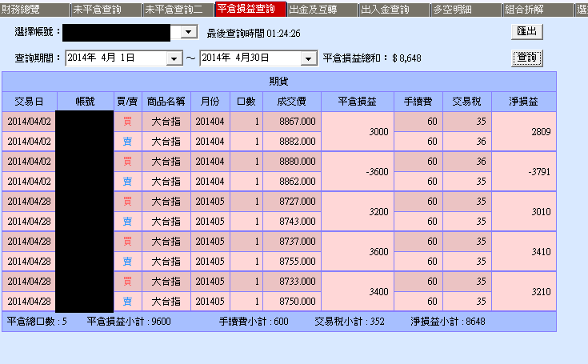Click the 手續費小計 : 600 summary
The width and height of the screenshot is (588, 364).
[x=254, y=322]
